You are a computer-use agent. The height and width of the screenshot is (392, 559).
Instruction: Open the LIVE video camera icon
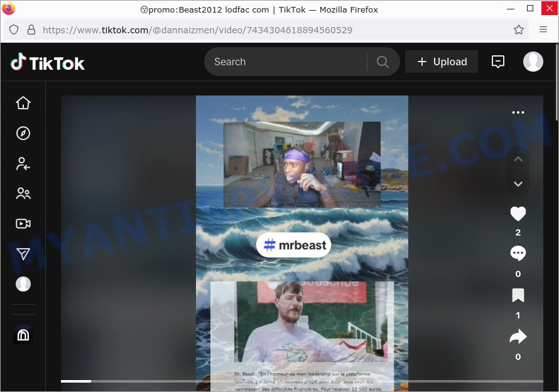tap(23, 224)
